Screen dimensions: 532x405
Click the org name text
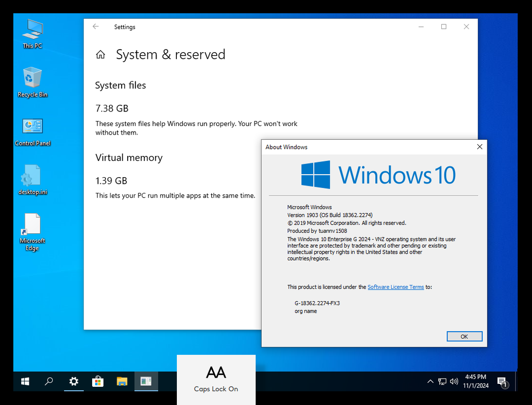click(306, 311)
